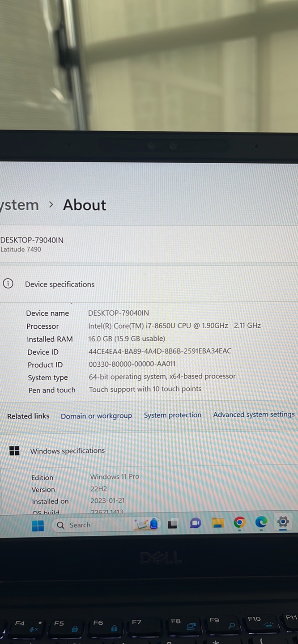Screen dimensions: 298x644
Task: Select the Product ID 00330-80000-00000-AA011
Action: click(132, 364)
